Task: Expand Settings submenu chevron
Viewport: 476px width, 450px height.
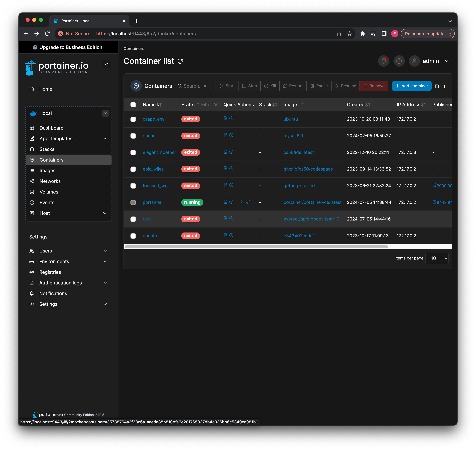Action: pos(105,304)
